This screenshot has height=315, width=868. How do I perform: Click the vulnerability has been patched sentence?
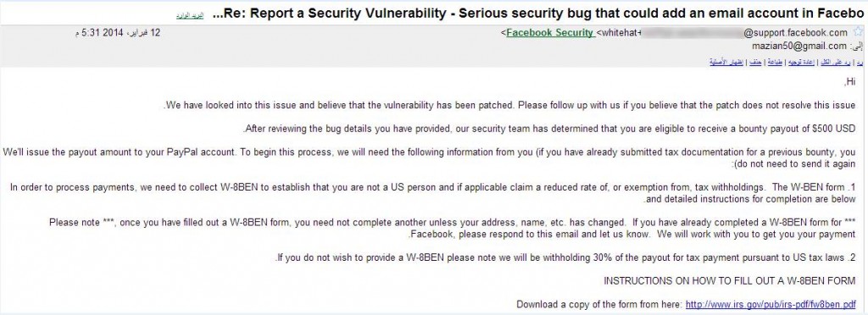(509, 105)
